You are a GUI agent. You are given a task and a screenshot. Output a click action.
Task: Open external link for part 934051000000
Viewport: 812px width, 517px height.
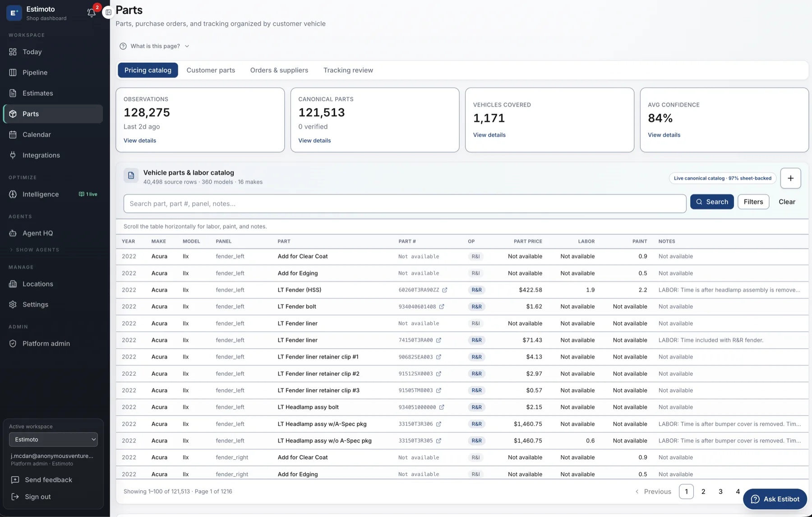tap(442, 407)
